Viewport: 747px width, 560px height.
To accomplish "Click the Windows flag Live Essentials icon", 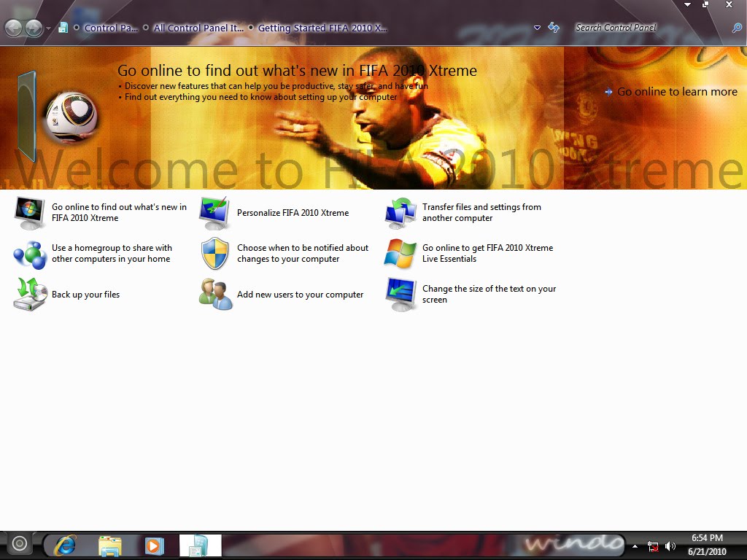I will click(400, 253).
